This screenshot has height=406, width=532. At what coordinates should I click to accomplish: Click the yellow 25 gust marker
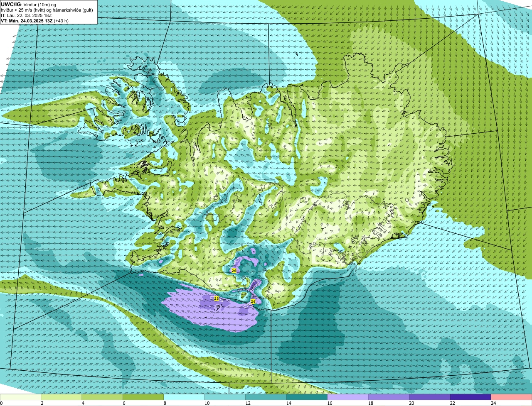[x=217, y=298]
